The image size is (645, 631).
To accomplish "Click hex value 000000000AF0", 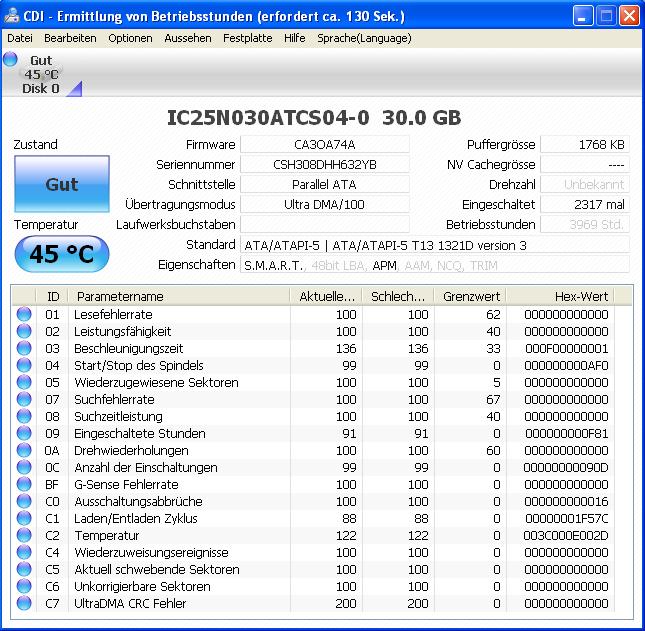I will pyautogui.click(x=566, y=365).
